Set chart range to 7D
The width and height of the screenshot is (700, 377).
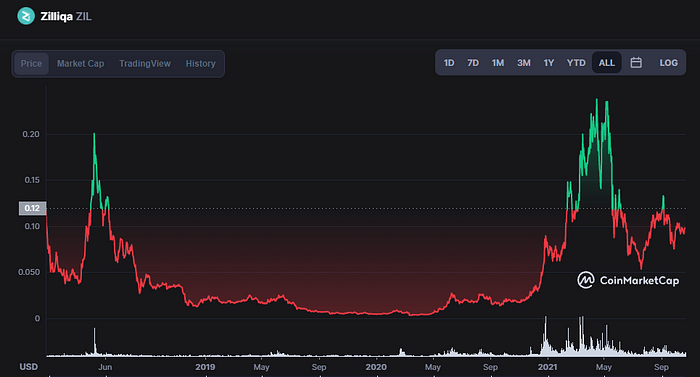click(x=473, y=63)
